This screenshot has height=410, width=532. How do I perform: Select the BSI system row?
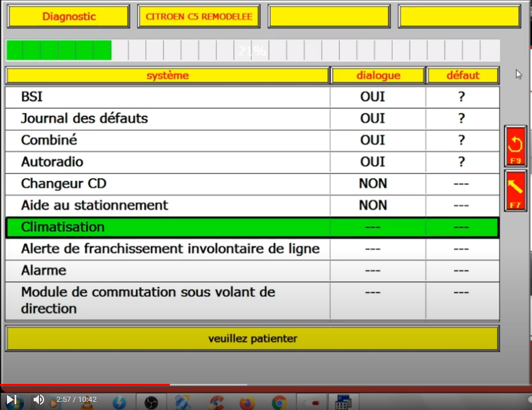[x=252, y=97]
